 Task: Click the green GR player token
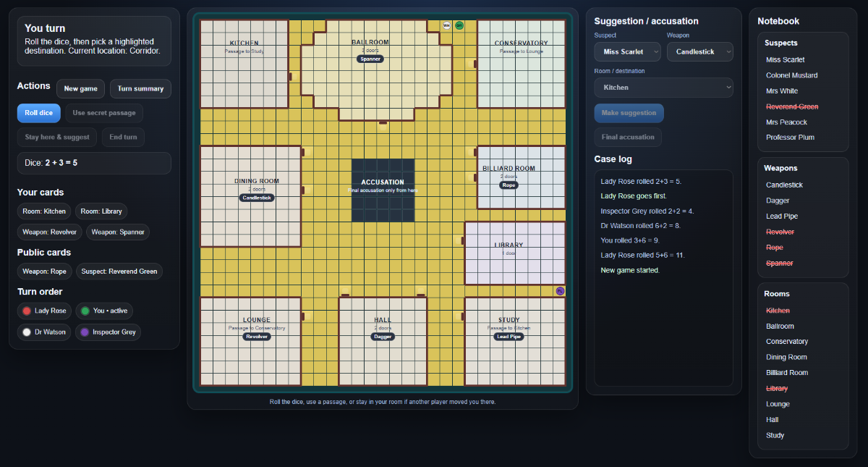pyautogui.click(x=459, y=25)
